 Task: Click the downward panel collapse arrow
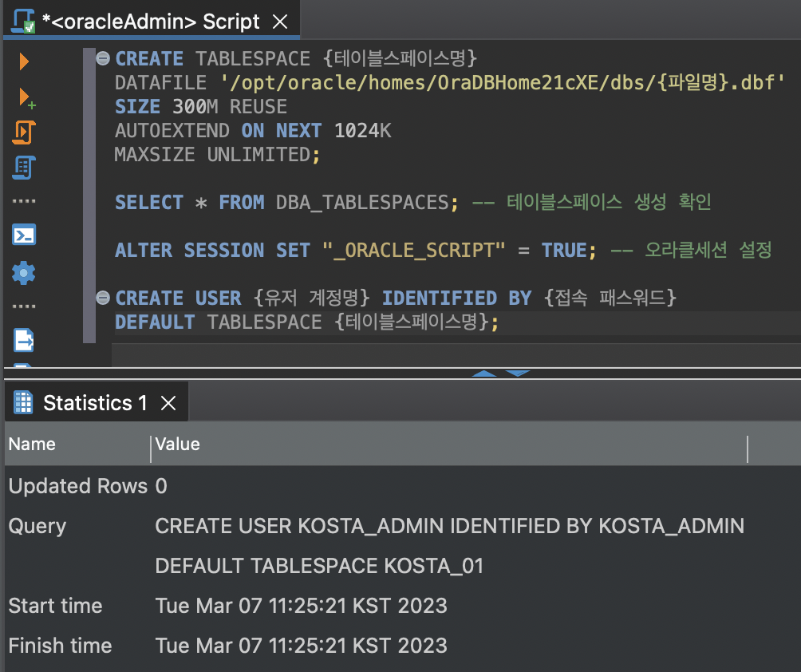click(x=518, y=374)
